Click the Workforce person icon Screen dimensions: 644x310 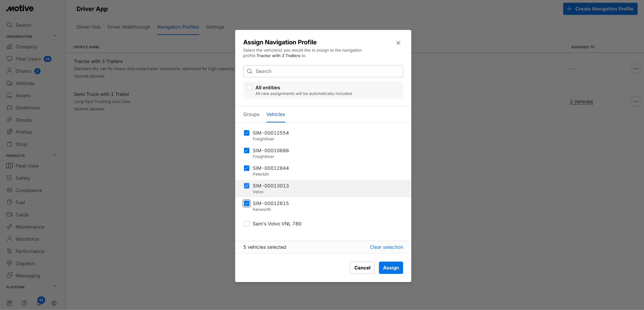pos(9,239)
